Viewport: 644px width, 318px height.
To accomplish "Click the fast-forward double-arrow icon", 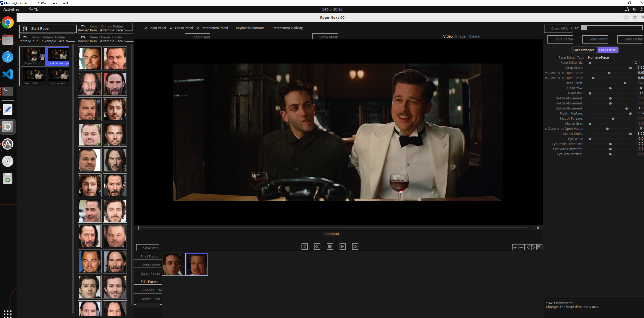I will (x=355, y=246).
